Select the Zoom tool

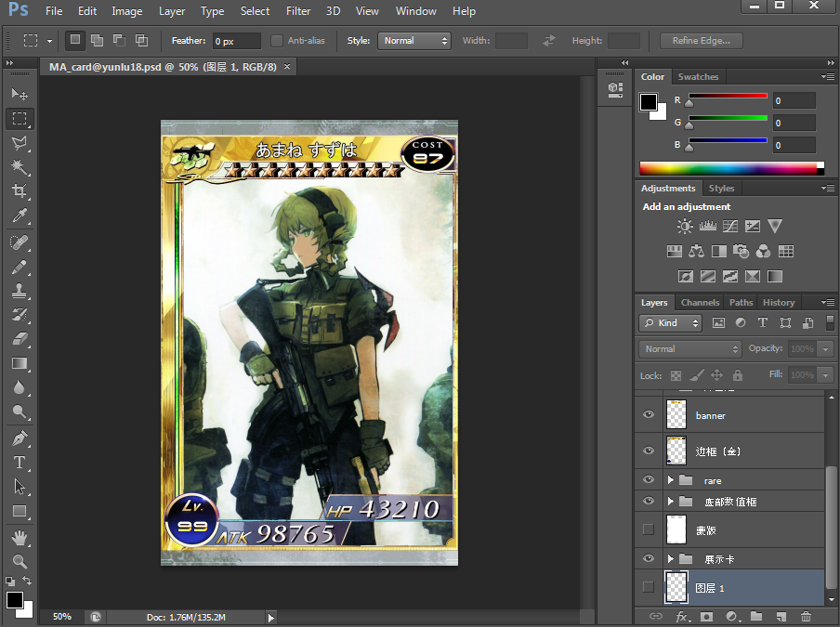click(20, 562)
